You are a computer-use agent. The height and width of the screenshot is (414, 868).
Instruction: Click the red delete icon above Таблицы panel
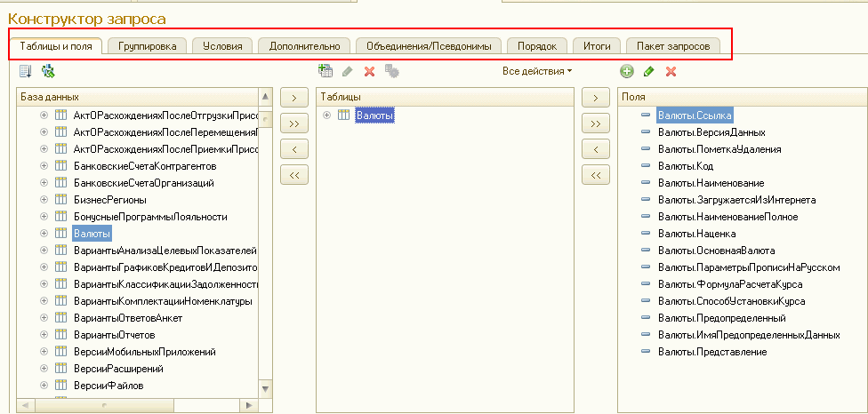(x=370, y=71)
